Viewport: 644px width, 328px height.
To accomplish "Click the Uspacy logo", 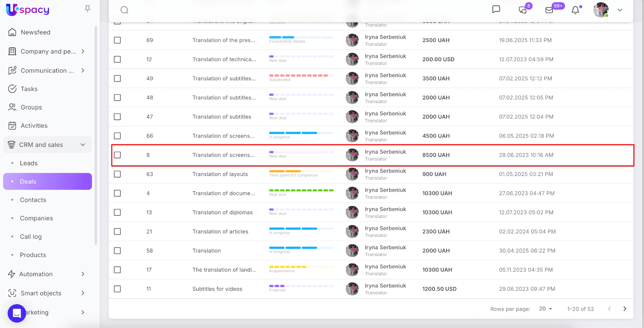I will point(28,10).
